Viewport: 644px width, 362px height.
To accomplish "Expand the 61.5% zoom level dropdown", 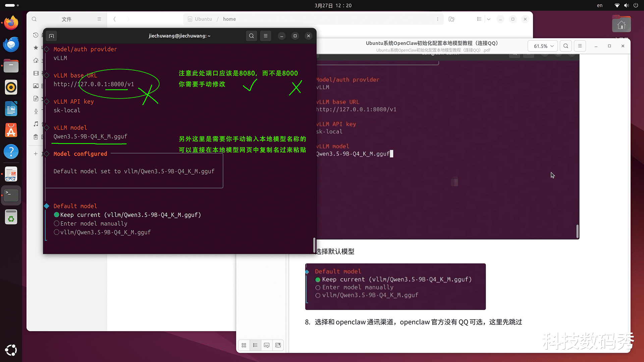I will (x=543, y=46).
